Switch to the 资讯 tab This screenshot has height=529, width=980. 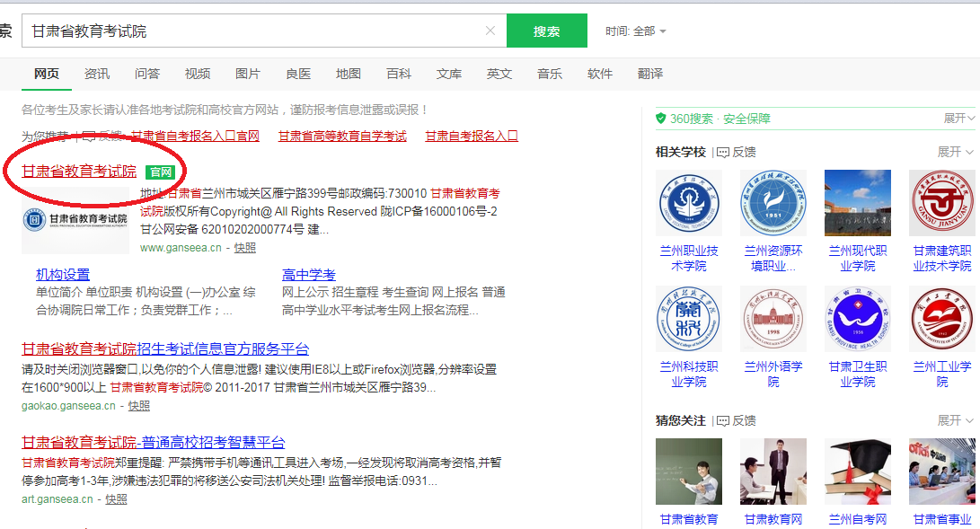coord(97,74)
